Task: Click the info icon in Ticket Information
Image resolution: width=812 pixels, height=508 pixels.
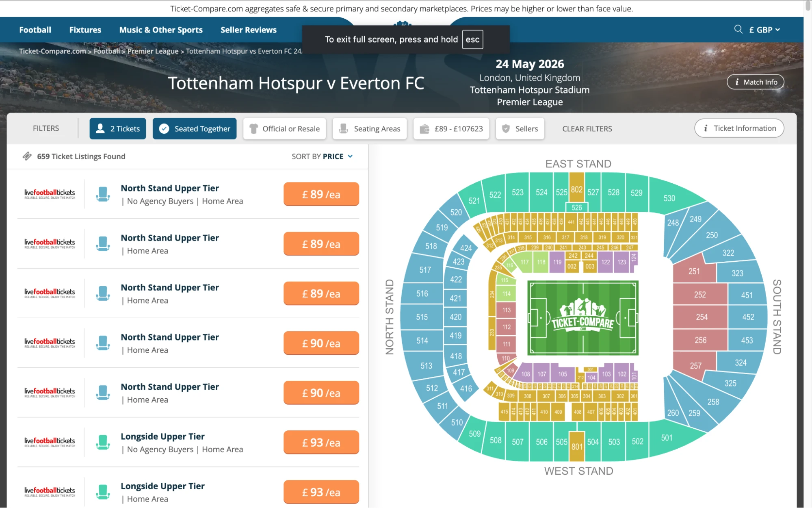Action: point(706,128)
